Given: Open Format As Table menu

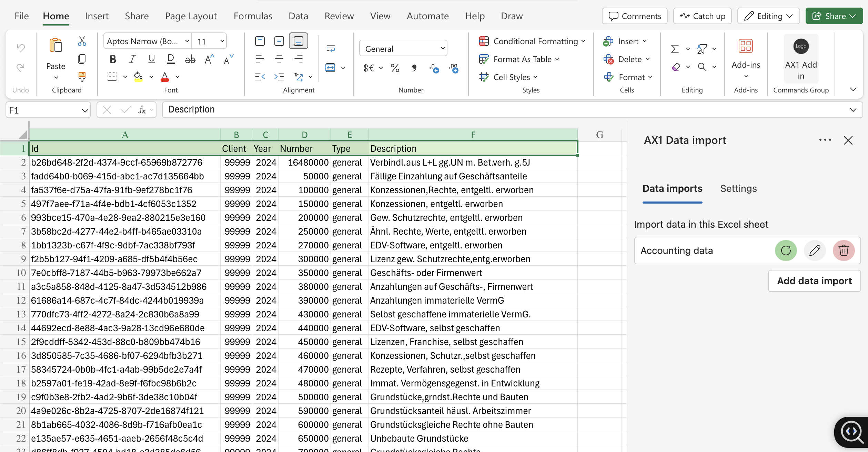Looking at the screenshot, I should [519, 59].
